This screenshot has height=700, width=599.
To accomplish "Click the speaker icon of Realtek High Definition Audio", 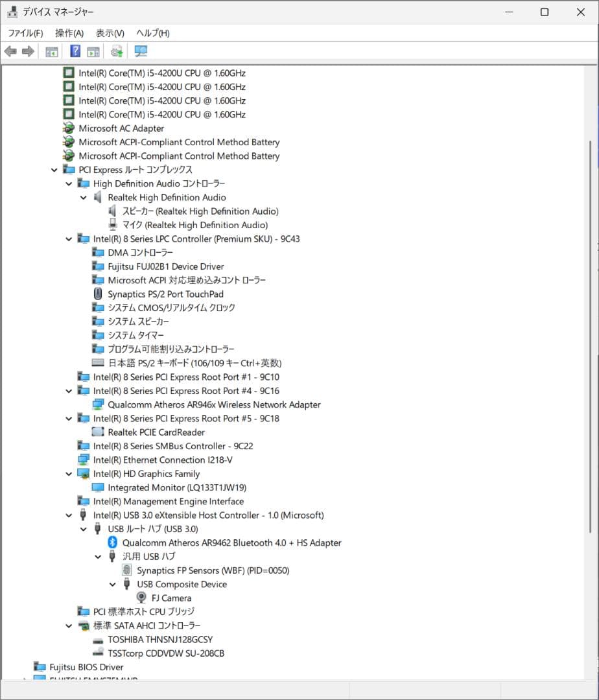I will 98,197.
